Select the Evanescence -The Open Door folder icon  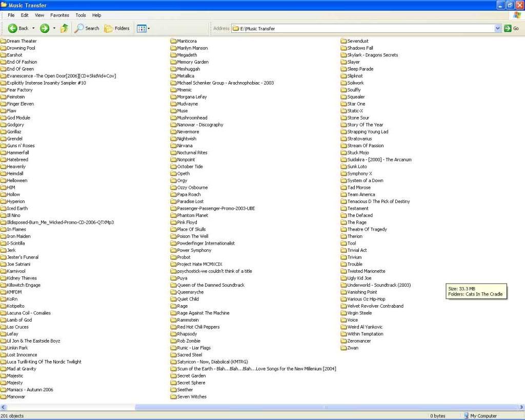(x=4, y=76)
